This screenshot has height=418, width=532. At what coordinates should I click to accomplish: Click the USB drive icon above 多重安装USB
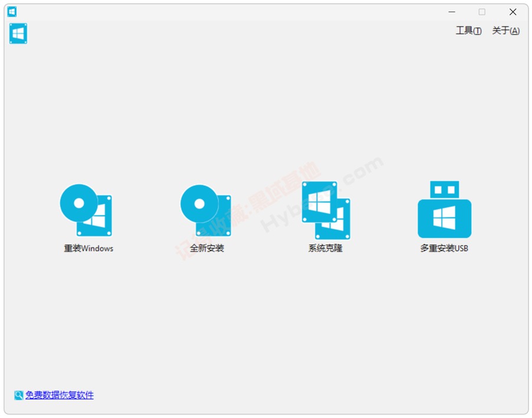point(444,210)
